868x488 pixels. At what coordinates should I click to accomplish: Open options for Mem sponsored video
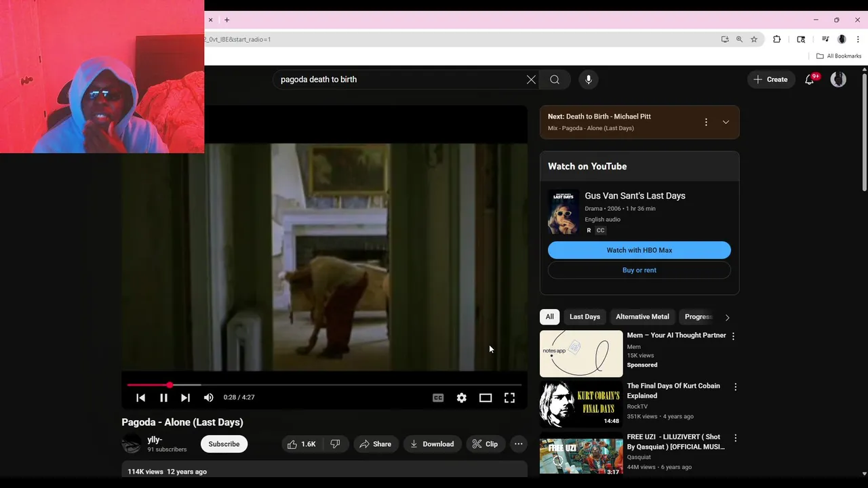coord(733,335)
